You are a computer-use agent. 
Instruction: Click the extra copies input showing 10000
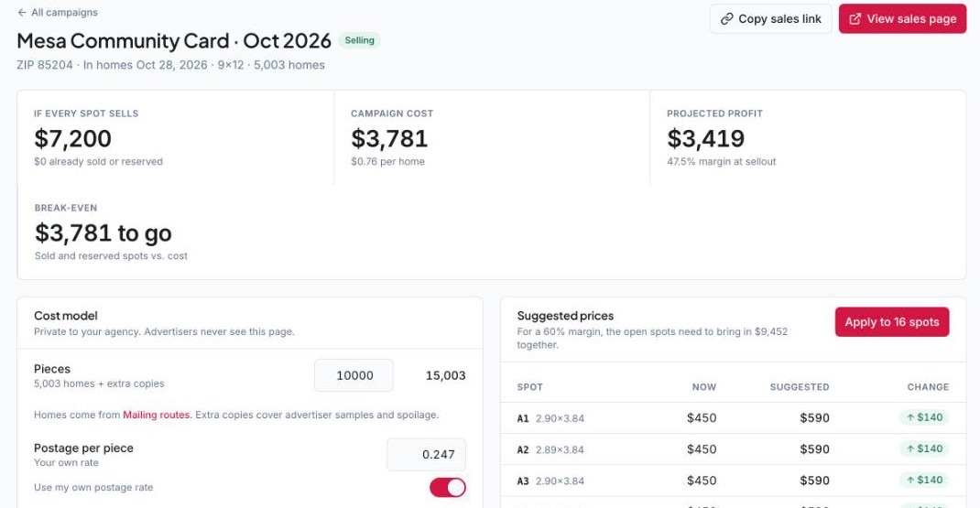(354, 375)
